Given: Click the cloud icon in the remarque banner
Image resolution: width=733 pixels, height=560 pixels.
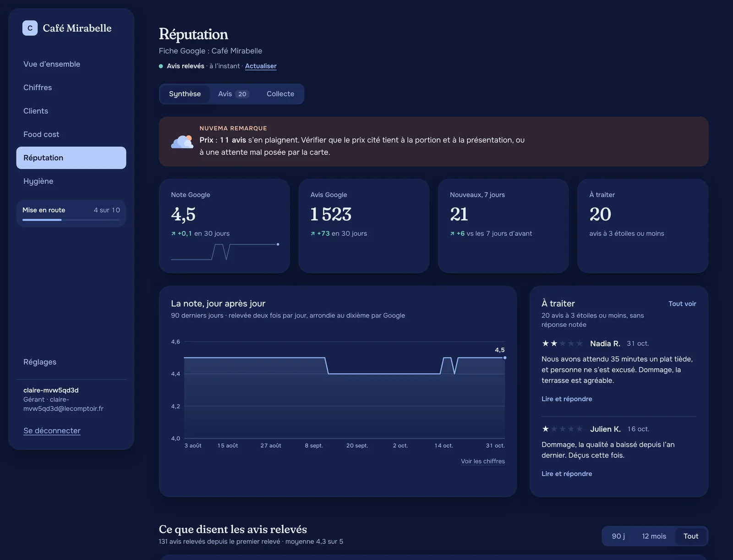Looking at the screenshot, I should click(x=182, y=142).
